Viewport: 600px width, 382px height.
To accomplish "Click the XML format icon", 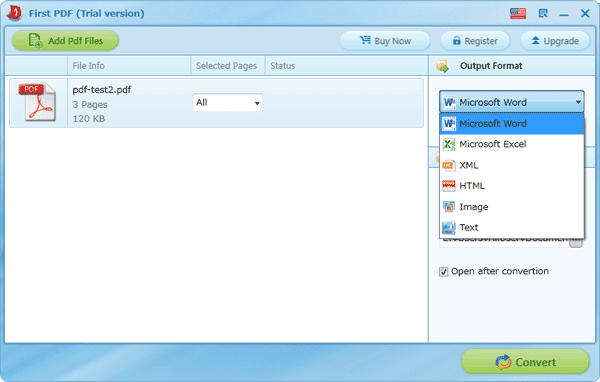I will coord(448,165).
